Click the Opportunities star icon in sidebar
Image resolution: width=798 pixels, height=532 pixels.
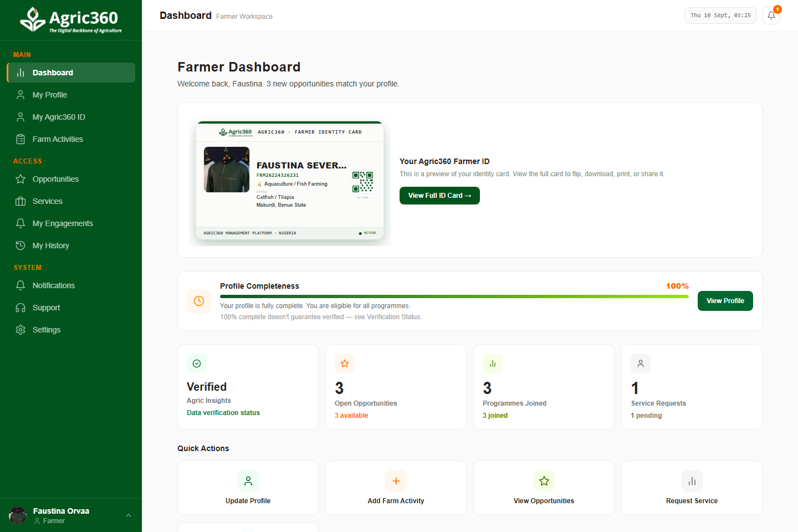click(21, 179)
